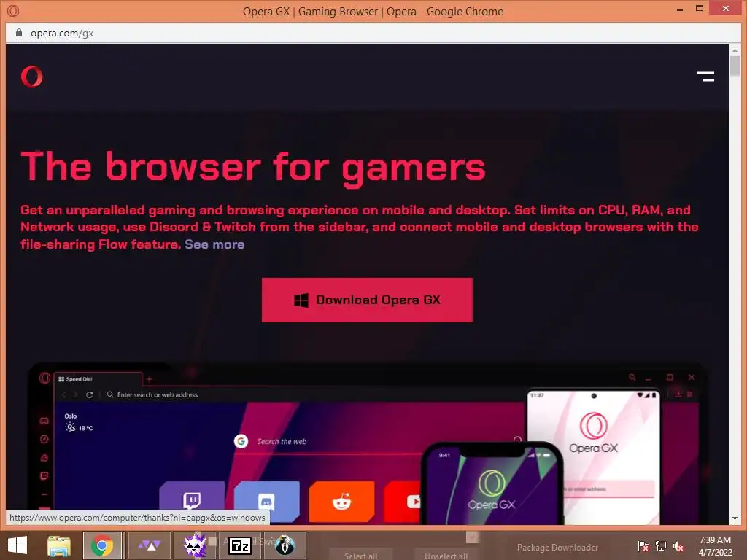
Task: Click the Google G icon in the preview
Action: [x=241, y=441]
